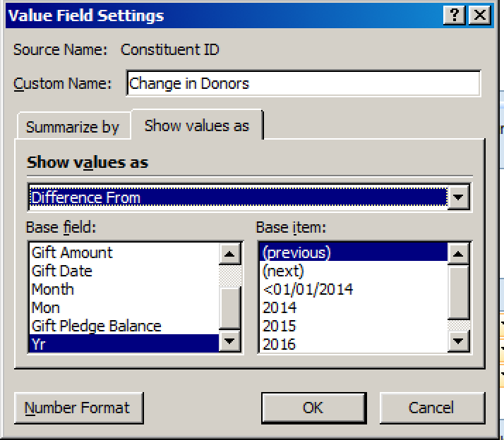Image resolution: width=504 pixels, height=440 pixels.
Task: Click the Help question mark icon
Action: click(454, 15)
